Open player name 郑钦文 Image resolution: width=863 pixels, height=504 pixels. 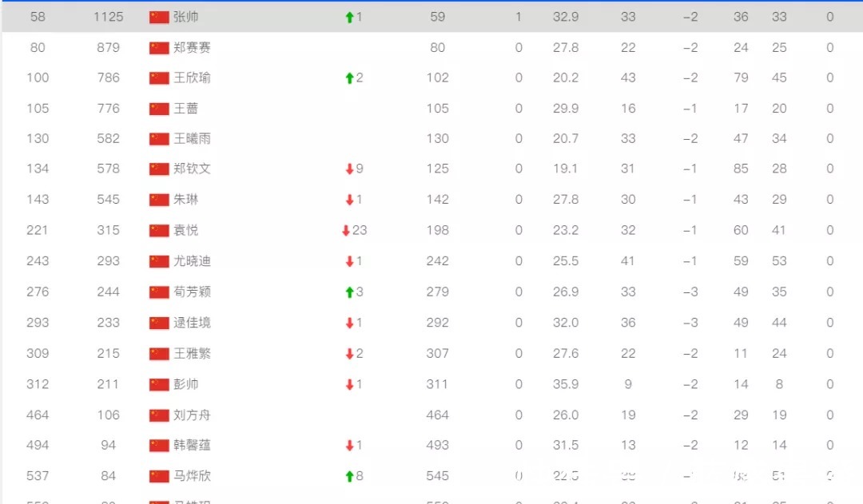192,169
